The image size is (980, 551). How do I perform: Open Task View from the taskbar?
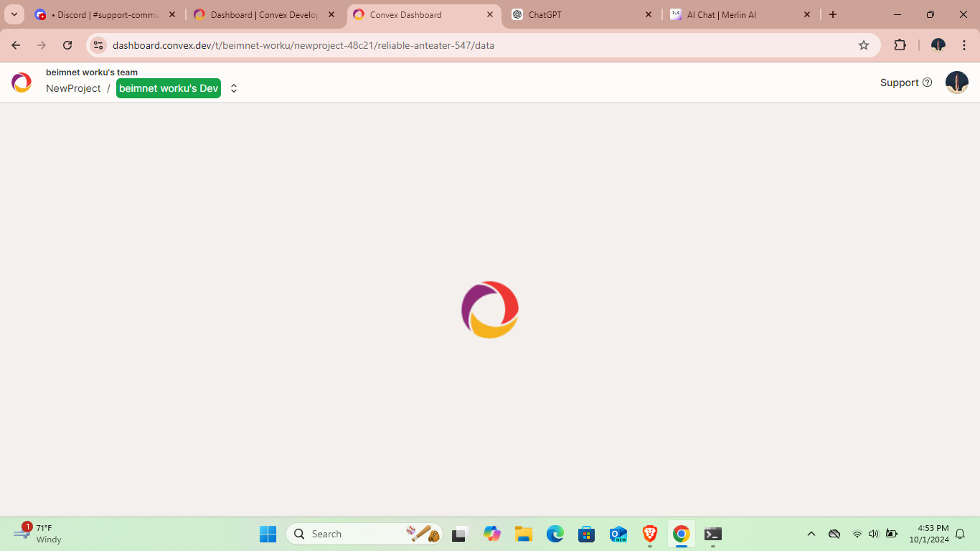click(460, 534)
